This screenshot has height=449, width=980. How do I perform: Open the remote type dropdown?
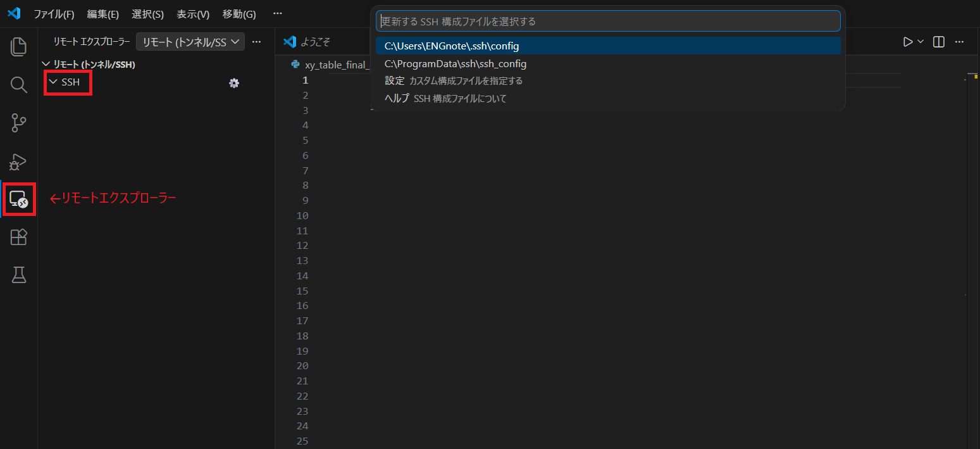pos(190,42)
